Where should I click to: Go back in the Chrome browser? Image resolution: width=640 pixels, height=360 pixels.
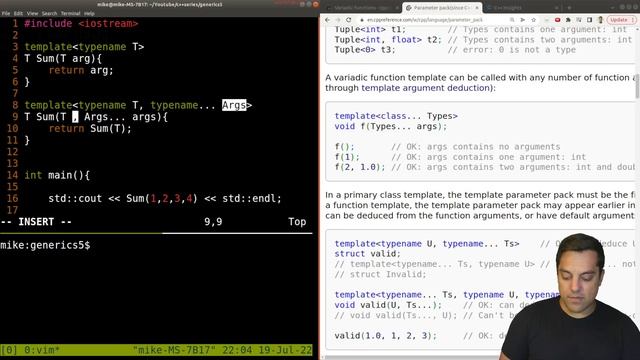click(x=327, y=20)
